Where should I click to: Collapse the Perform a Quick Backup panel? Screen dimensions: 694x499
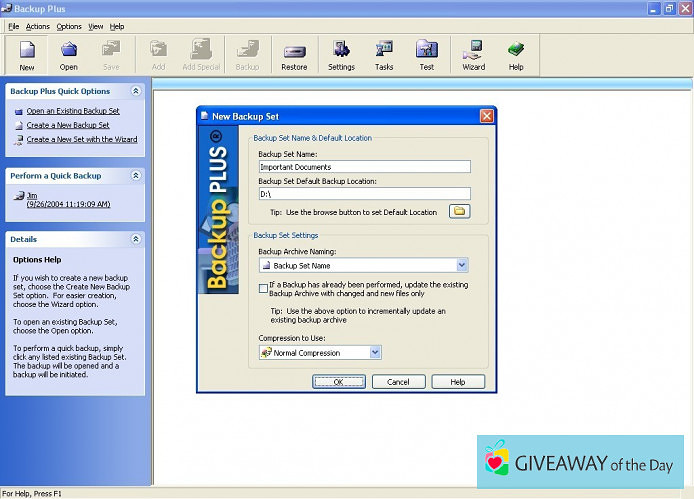tap(136, 175)
